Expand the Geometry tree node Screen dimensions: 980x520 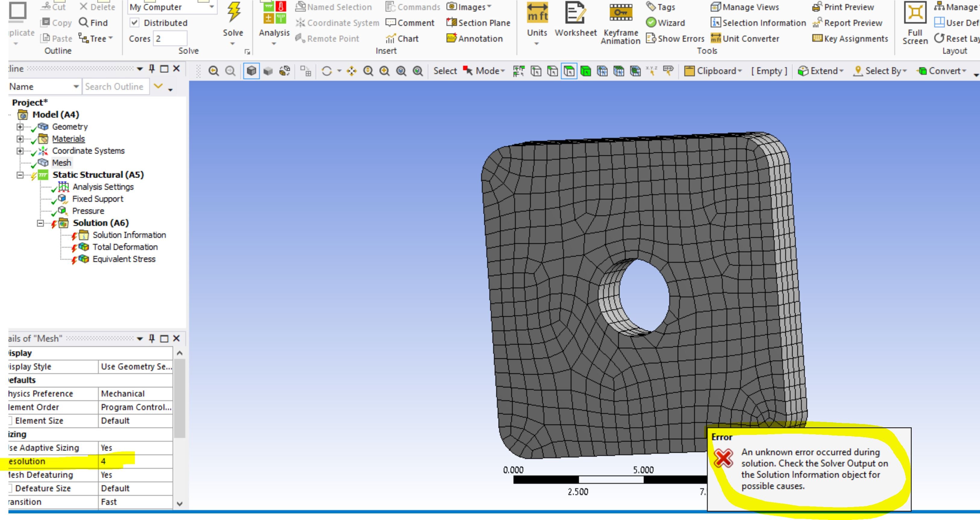coord(20,127)
